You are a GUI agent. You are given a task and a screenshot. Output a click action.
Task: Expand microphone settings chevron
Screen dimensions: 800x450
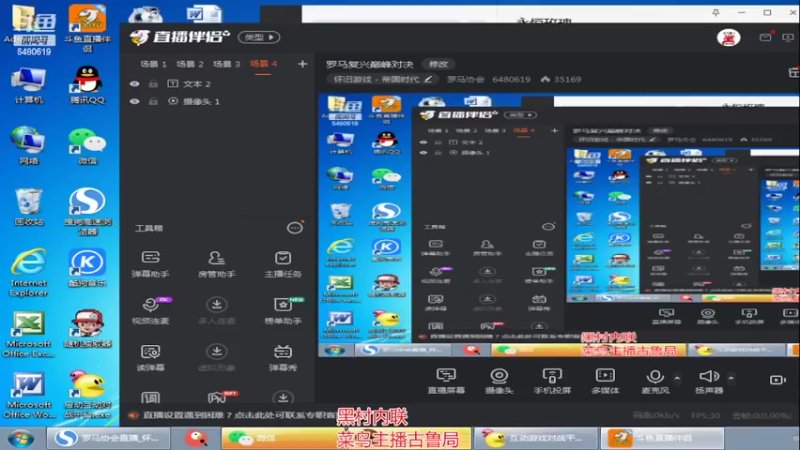tap(677, 378)
